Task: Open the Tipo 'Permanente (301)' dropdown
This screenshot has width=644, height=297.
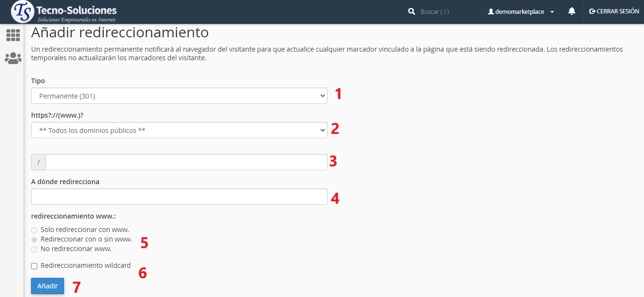Action: [x=179, y=96]
